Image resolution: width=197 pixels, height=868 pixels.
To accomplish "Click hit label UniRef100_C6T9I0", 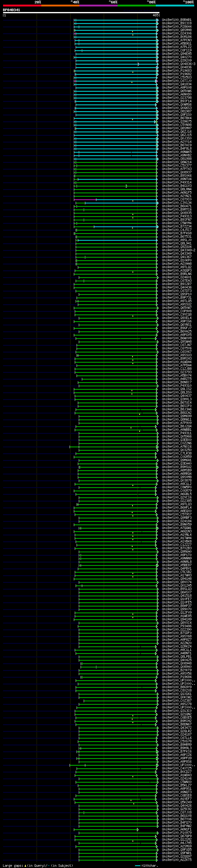I will 176,200.
